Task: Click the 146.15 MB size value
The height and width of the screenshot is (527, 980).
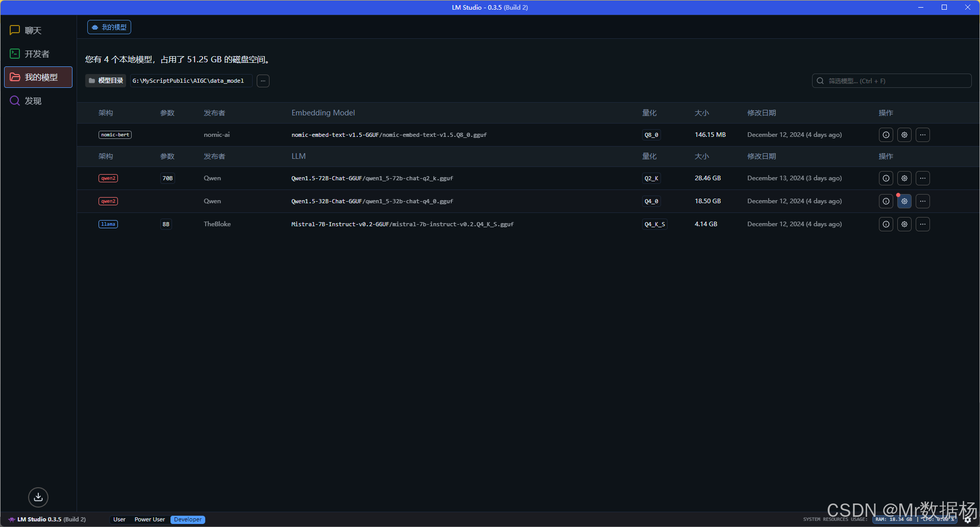Action: click(x=710, y=135)
